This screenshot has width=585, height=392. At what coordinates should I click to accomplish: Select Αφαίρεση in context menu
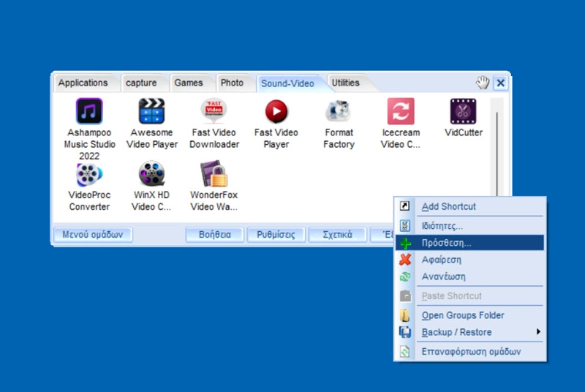469,260
